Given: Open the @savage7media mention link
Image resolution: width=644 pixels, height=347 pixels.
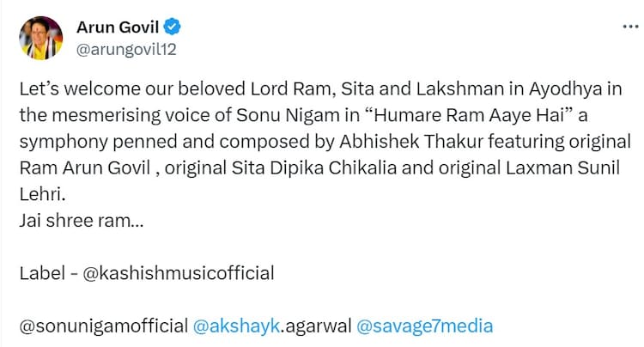Looking at the screenshot, I should (x=424, y=326).
